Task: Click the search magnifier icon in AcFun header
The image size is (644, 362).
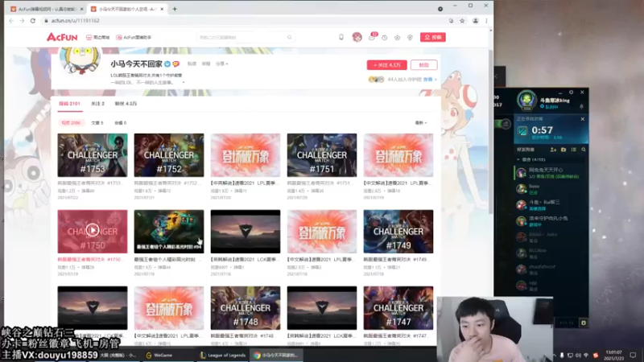Action: [x=290, y=37]
